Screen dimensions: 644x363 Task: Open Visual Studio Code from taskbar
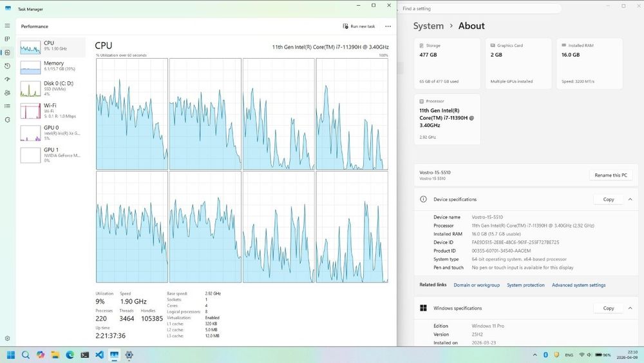point(99,355)
